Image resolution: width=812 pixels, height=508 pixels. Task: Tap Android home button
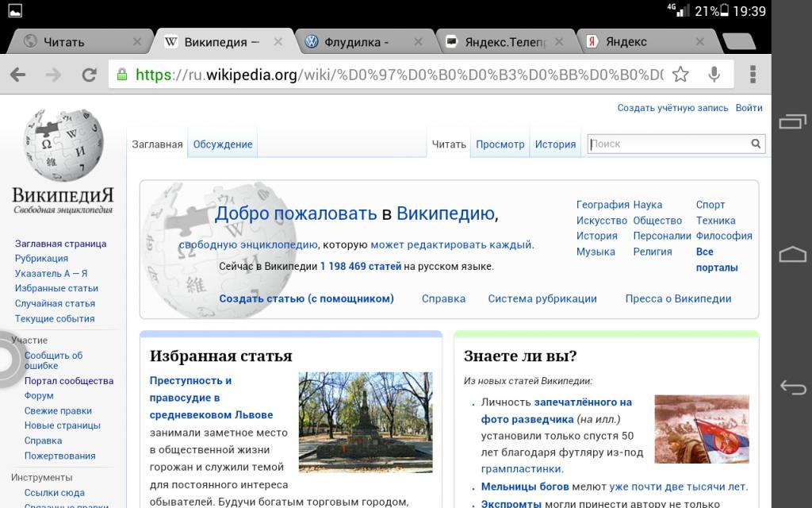pyautogui.click(x=792, y=254)
